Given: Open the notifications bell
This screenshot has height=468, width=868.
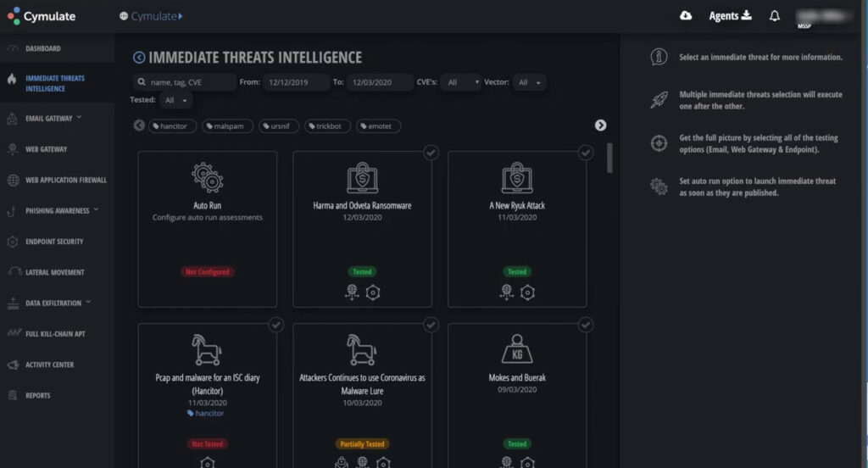Looking at the screenshot, I should tap(775, 15).
